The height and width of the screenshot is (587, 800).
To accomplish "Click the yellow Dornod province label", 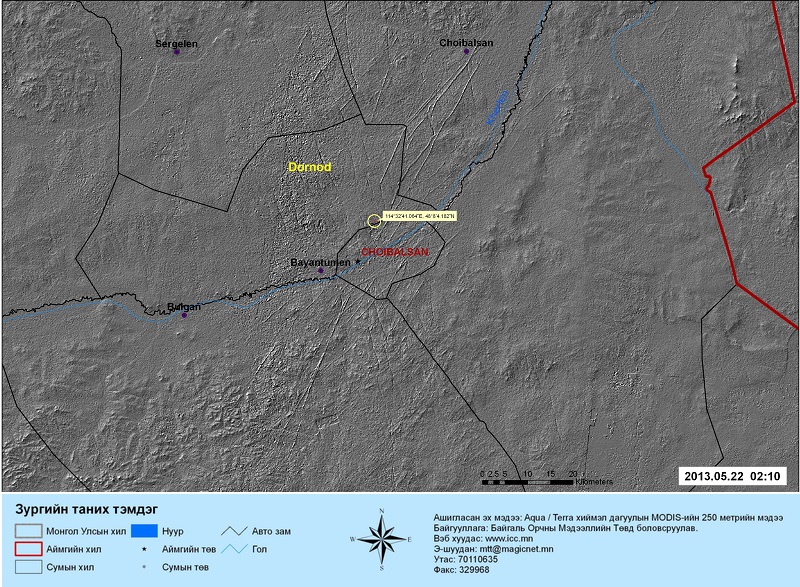I will (309, 167).
